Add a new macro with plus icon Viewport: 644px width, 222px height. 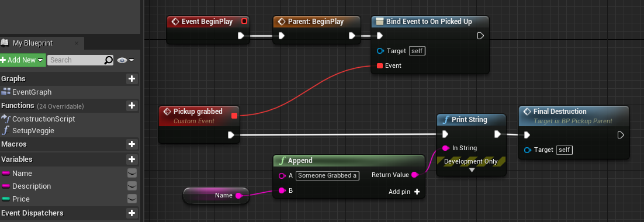[x=131, y=144]
